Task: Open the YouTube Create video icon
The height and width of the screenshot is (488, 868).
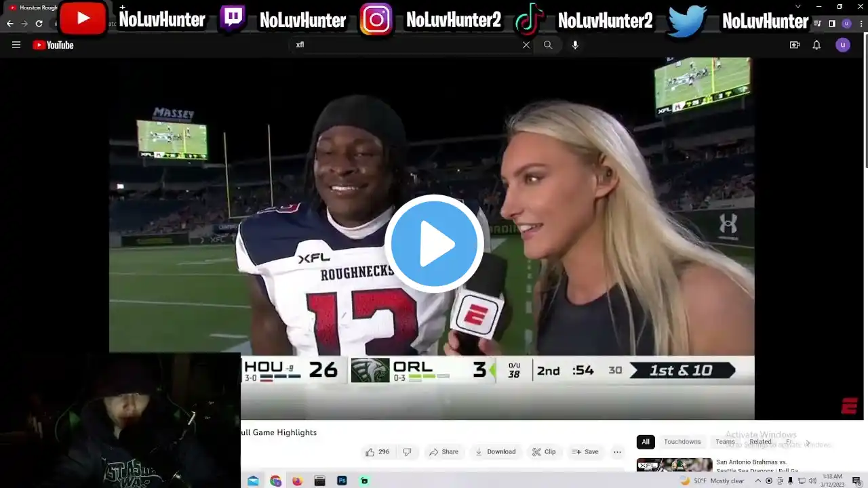Action: (x=795, y=45)
